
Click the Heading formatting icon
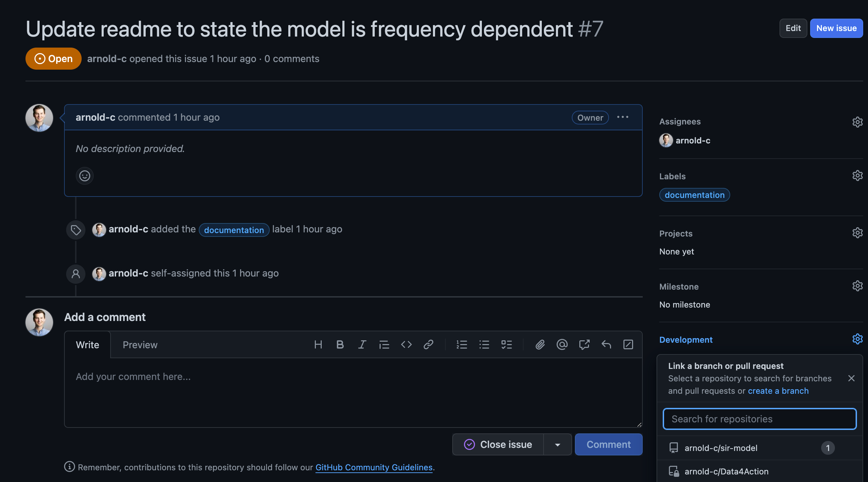pyautogui.click(x=318, y=344)
